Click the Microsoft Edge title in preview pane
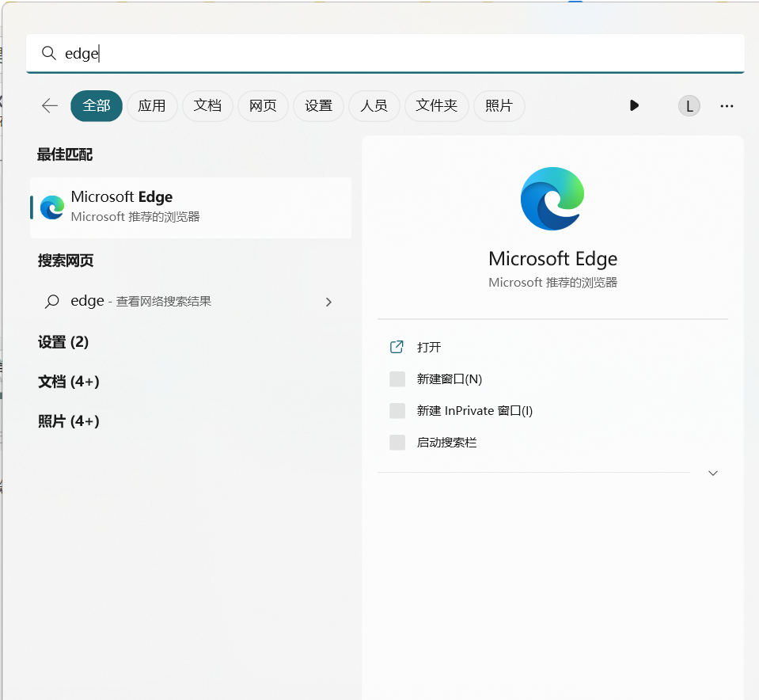This screenshot has width=759, height=700. (552, 259)
